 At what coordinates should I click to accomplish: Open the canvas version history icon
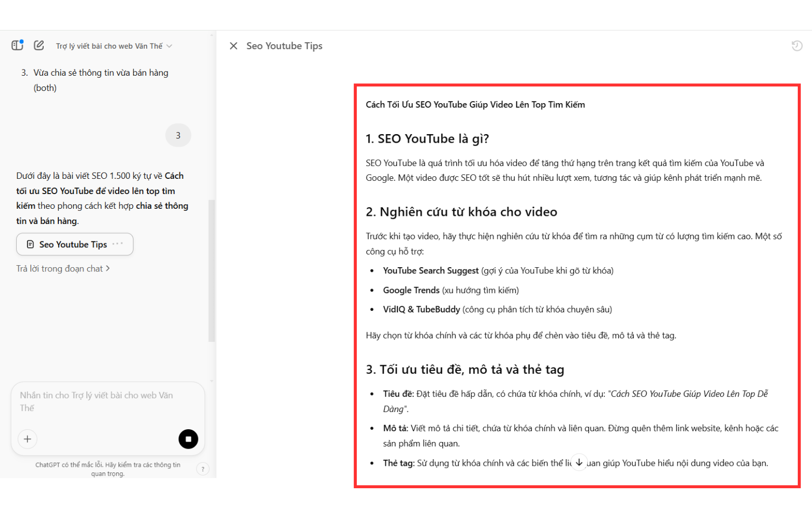(x=797, y=46)
